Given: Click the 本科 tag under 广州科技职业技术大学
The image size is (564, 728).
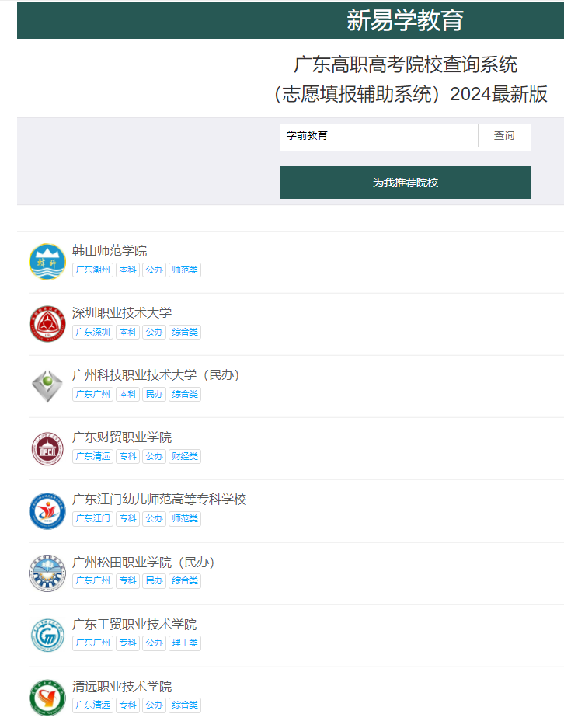Looking at the screenshot, I should tap(127, 394).
